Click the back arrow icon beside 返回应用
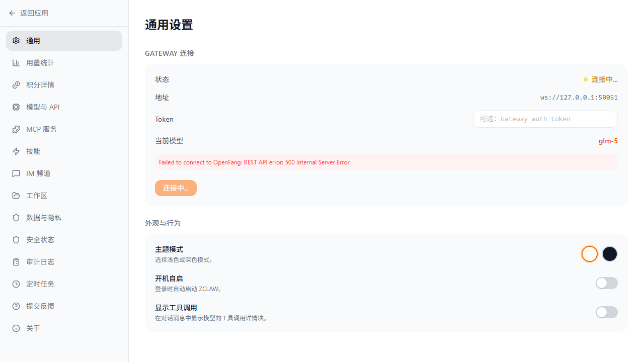 12,13
